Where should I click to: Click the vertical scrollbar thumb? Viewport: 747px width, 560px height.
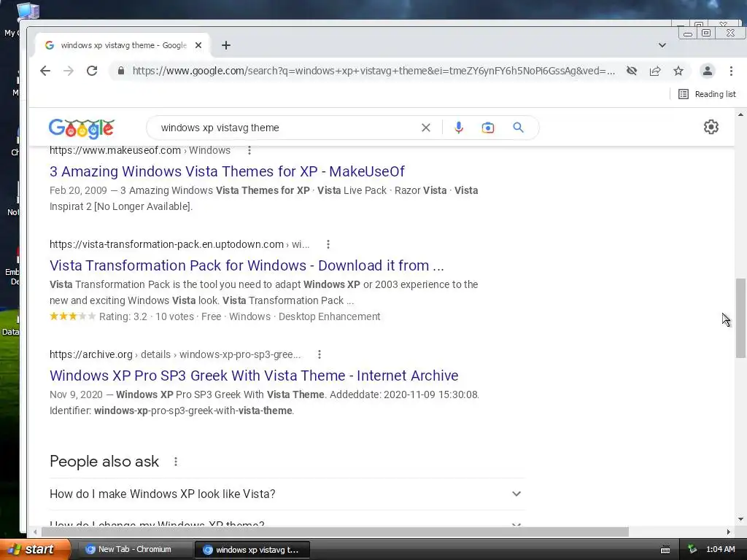tap(740, 318)
